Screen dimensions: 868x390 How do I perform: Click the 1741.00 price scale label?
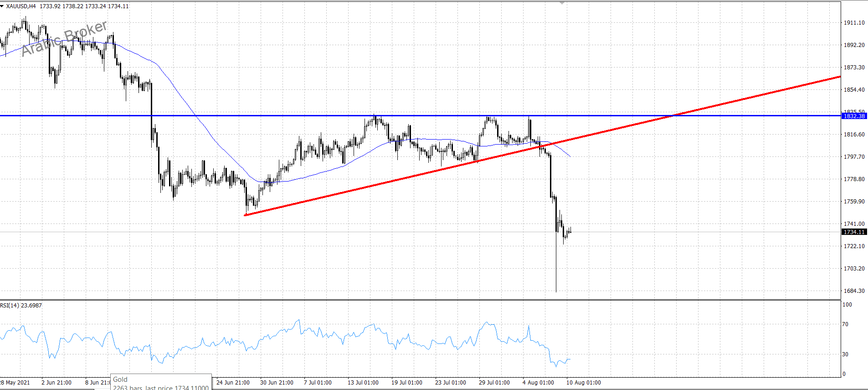(x=854, y=224)
